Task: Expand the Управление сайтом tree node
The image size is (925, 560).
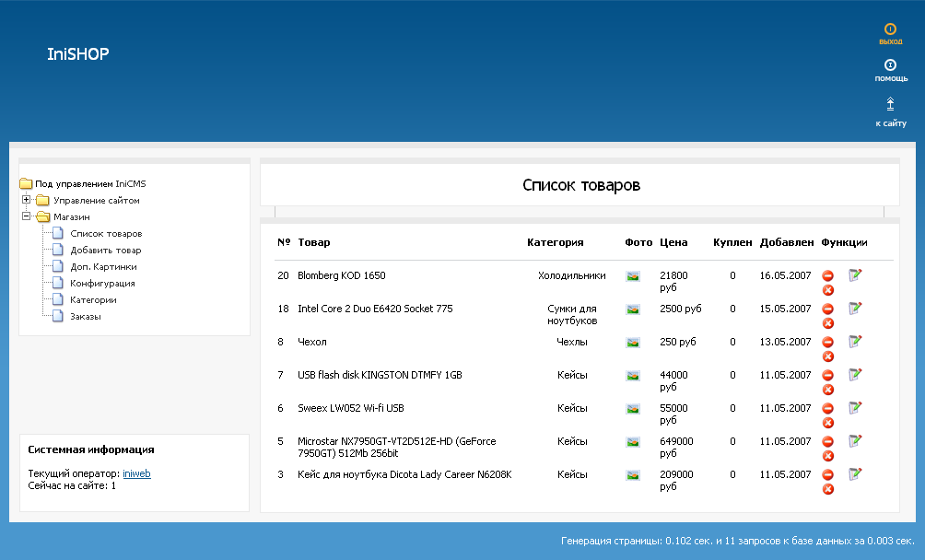Action: (27, 200)
